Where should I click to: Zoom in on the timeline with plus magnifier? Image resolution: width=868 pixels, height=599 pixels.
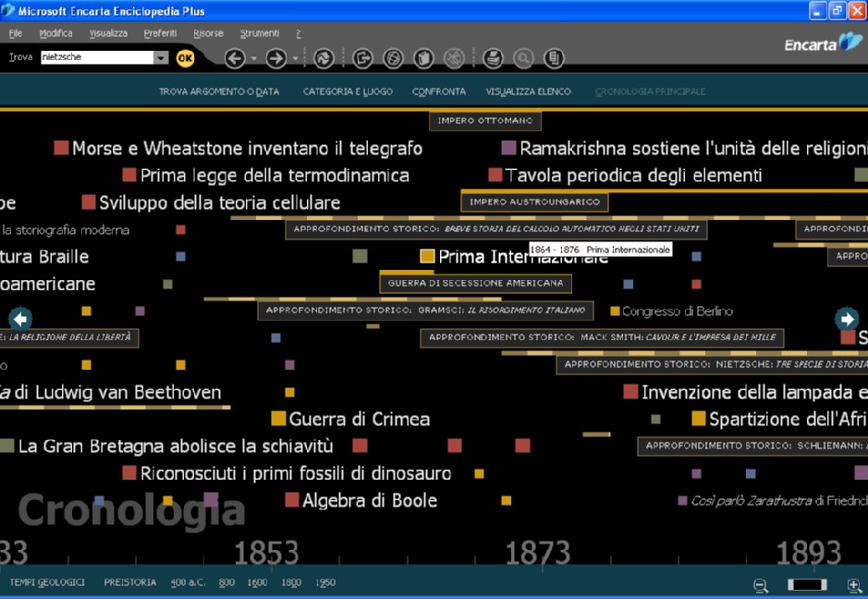(x=855, y=585)
